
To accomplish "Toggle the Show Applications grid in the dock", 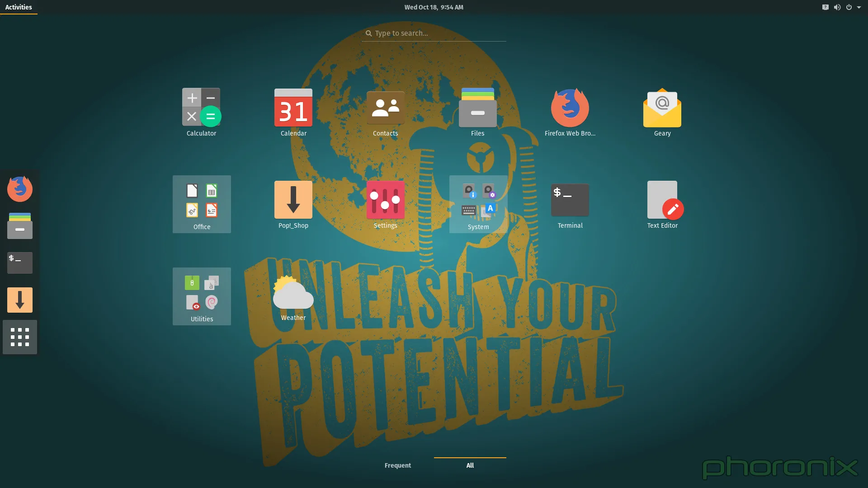I will click(20, 337).
